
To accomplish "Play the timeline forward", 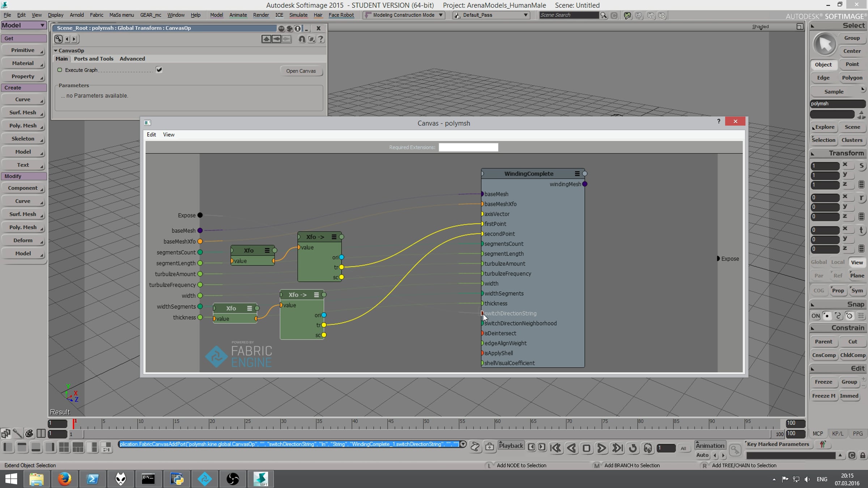I will pyautogui.click(x=601, y=448).
